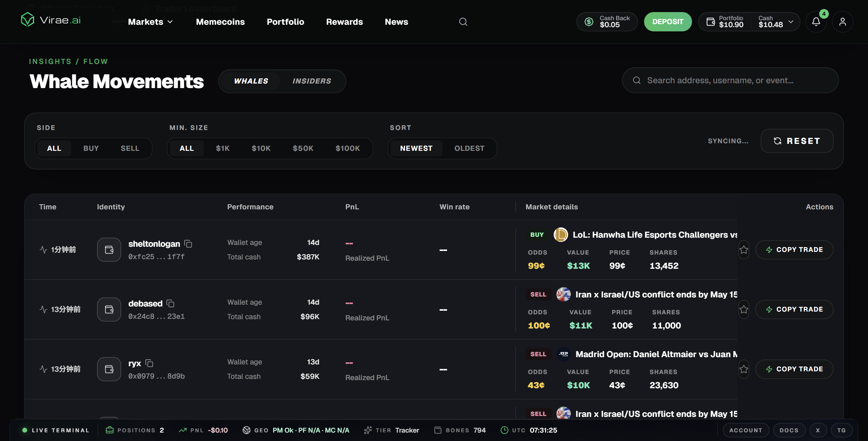Viewport: 868px width, 441px height.
Task: Set minimum size to $50K
Action: [x=303, y=148]
